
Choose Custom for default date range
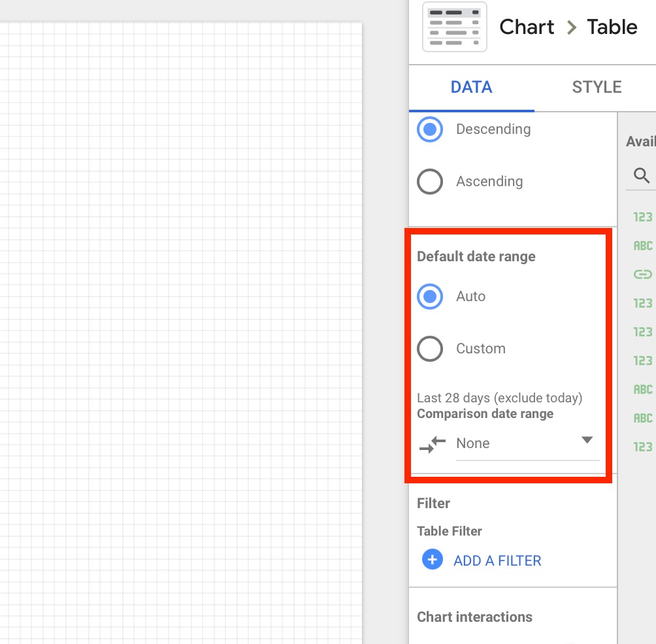(430, 349)
